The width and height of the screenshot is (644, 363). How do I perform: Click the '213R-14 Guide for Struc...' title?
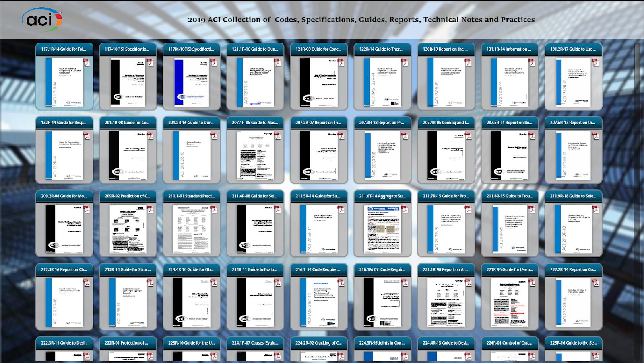pyautogui.click(x=128, y=269)
